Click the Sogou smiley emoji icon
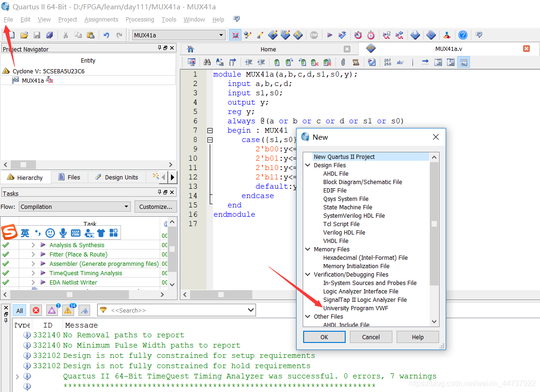The image size is (540, 392). 50,233
